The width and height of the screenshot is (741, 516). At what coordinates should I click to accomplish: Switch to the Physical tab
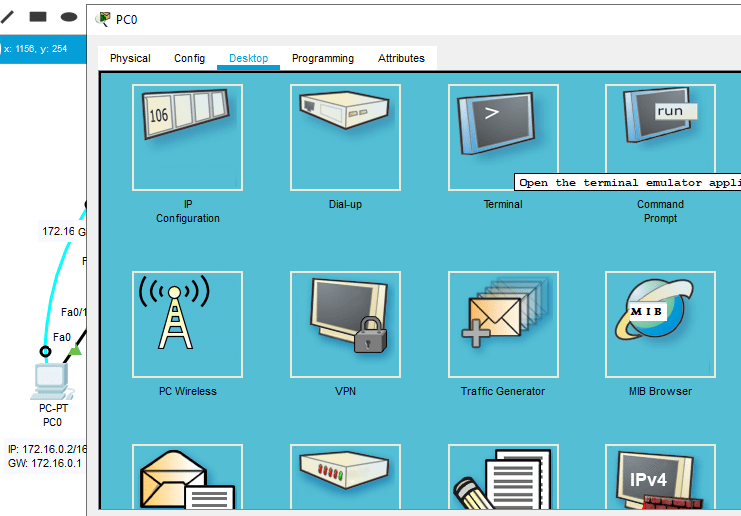[x=130, y=58]
